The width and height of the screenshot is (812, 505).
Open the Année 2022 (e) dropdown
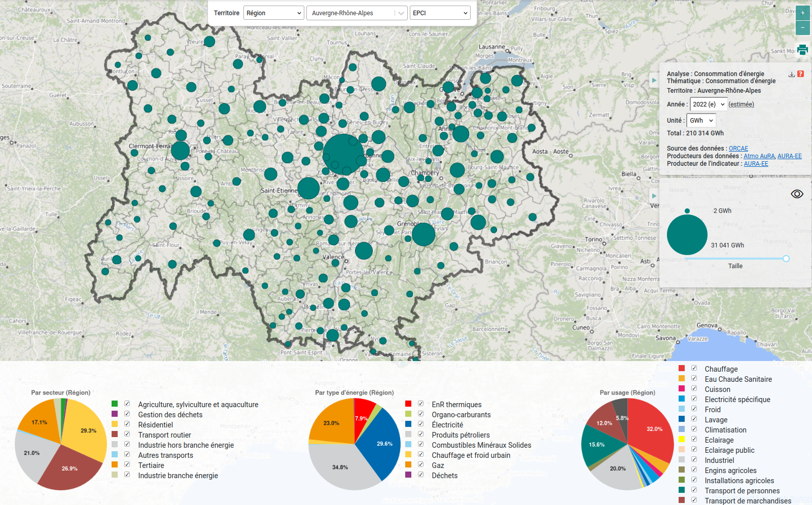(709, 104)
